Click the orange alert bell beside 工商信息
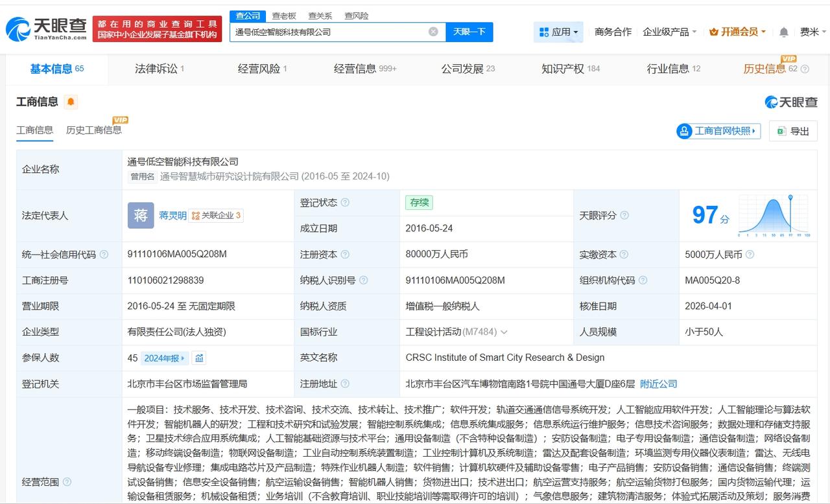Image resolution: width=830 pixels, height=504 pixels. click(x=71, y=102)
